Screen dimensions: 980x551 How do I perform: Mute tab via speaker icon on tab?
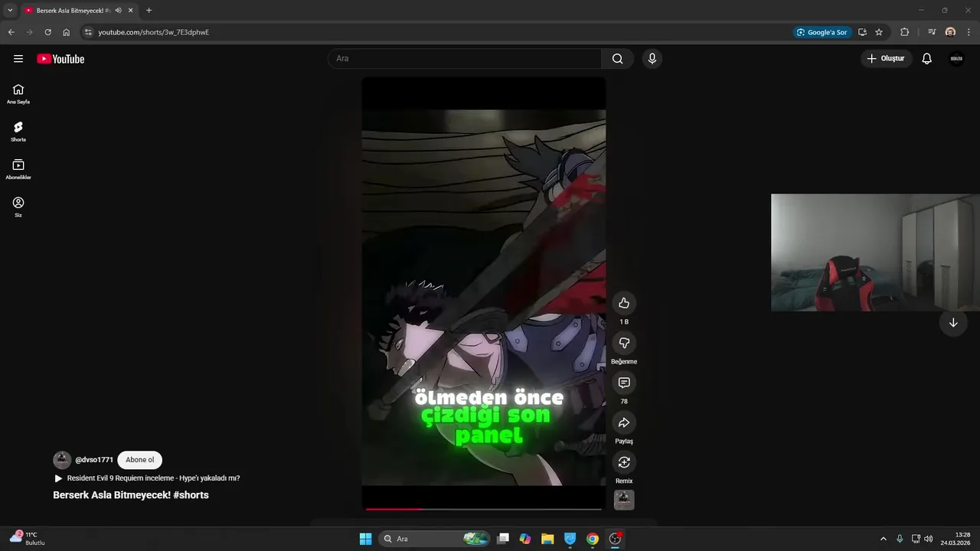click(118, 10)
